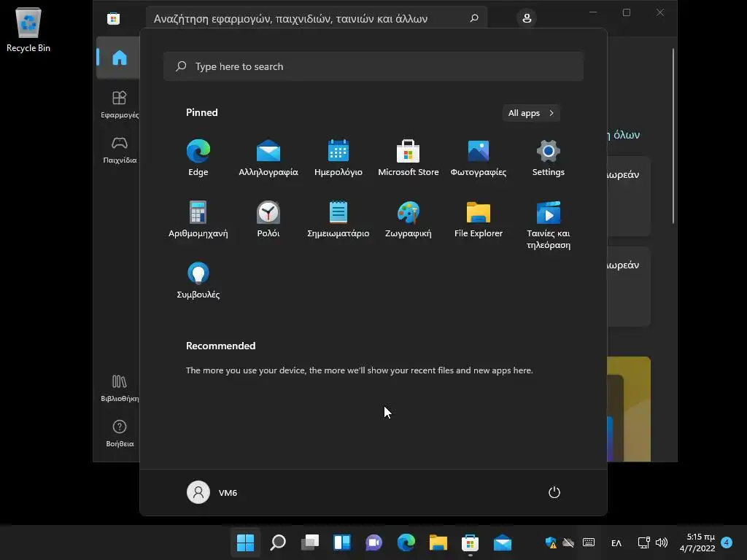The height and width of the screenshot is (560, 747).
Task: Open notifications badge showing 4
Action: 727,542
